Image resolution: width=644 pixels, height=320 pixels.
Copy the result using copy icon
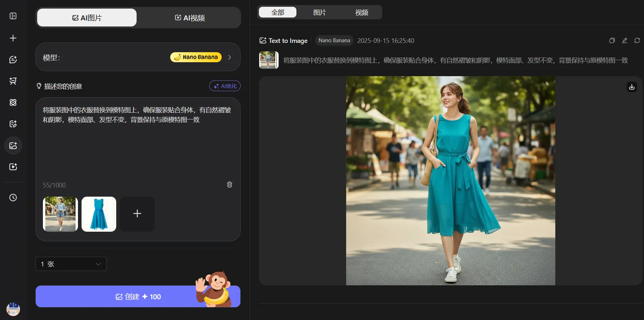click(612, 41)
